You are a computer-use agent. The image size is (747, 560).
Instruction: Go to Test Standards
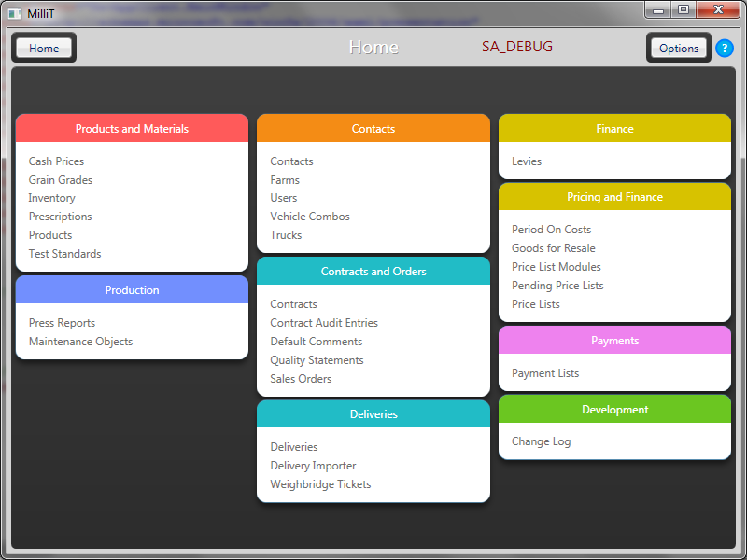(64, 254)
